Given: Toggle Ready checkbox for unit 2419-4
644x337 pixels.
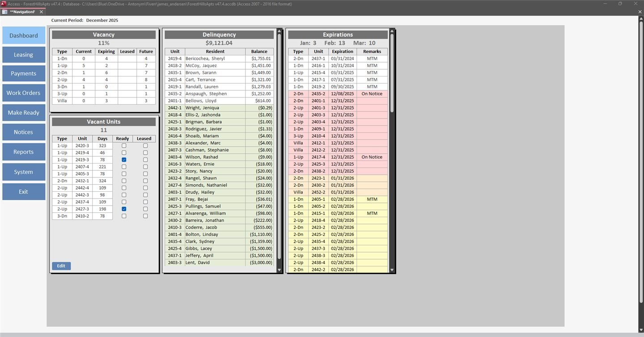Looking at the screenshot, I should point(124,153).
